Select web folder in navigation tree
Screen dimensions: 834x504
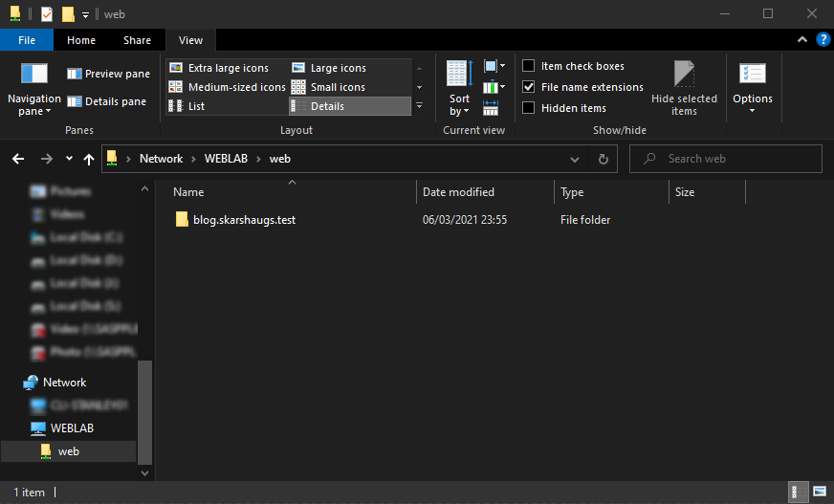[x=69, y=451]
